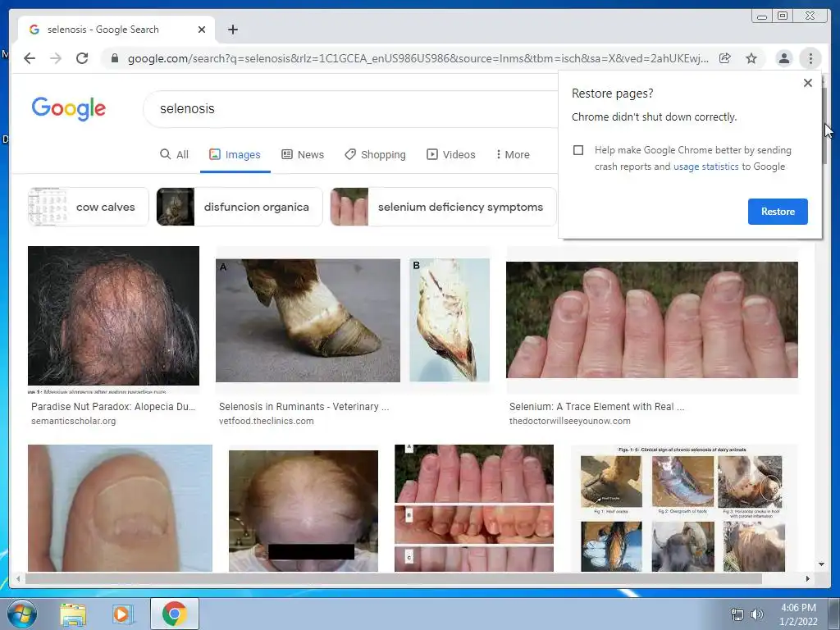The height and width of the screenshot is (630, 840).
Task: Reload the current page
Action: (x=82, y=58)
